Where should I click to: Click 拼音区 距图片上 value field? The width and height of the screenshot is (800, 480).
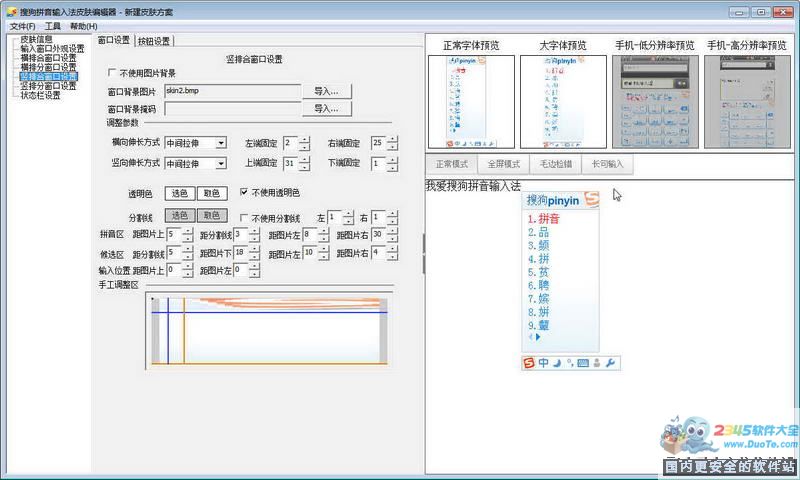174,235
